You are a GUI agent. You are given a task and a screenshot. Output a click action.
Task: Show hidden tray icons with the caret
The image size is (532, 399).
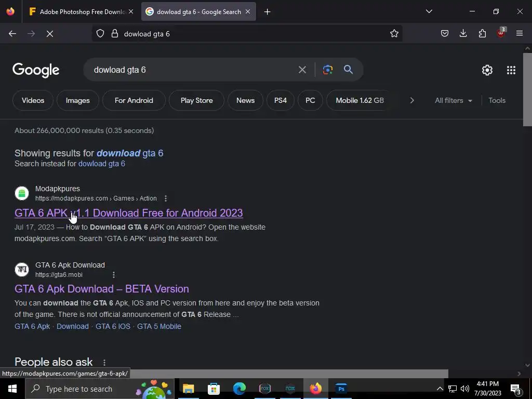[440, 389]
